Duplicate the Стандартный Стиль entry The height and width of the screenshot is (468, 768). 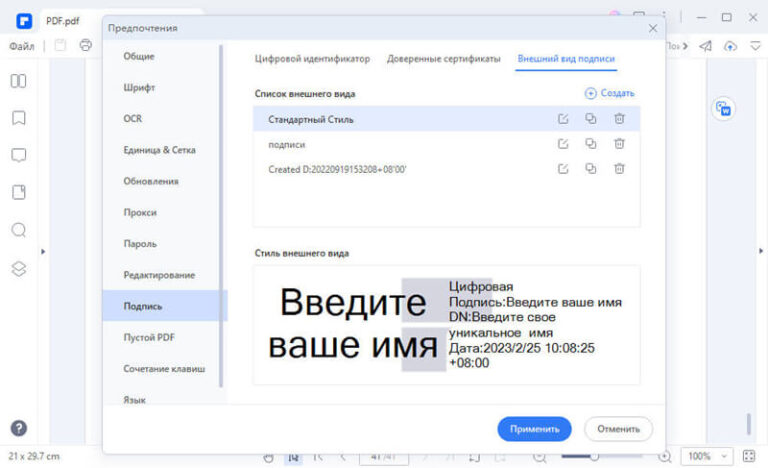591,119
